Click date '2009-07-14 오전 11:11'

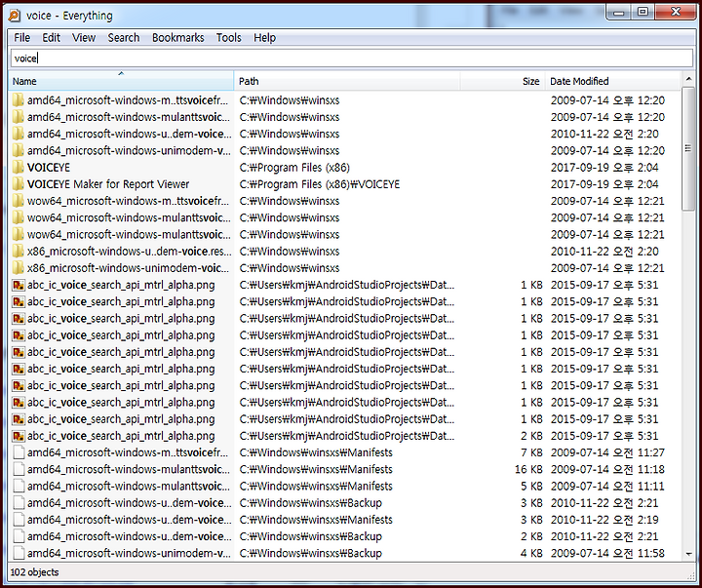click(x=607, y=487)
